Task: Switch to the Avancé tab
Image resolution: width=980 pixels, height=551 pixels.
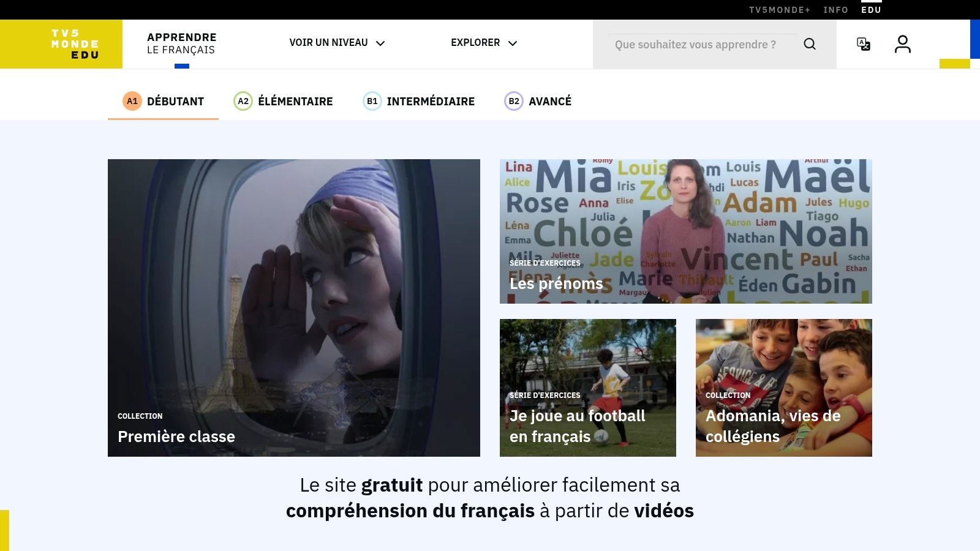Action: tap(538, 101)
